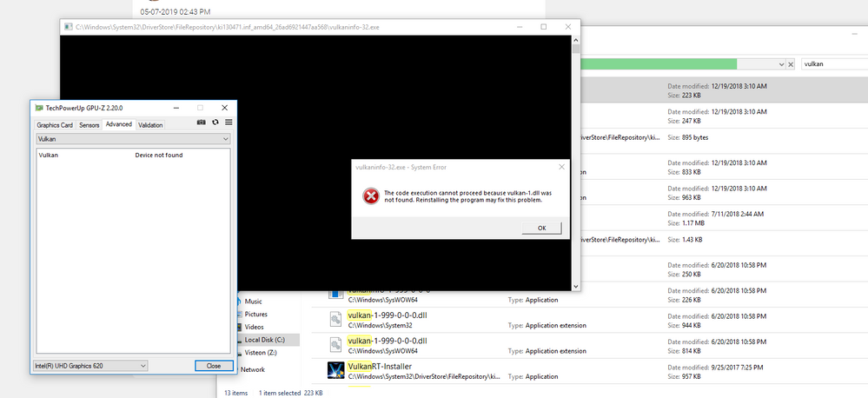Select vulkan-1-999-0-0-0.dll in C:\Windows\System32

coord(388,315)
